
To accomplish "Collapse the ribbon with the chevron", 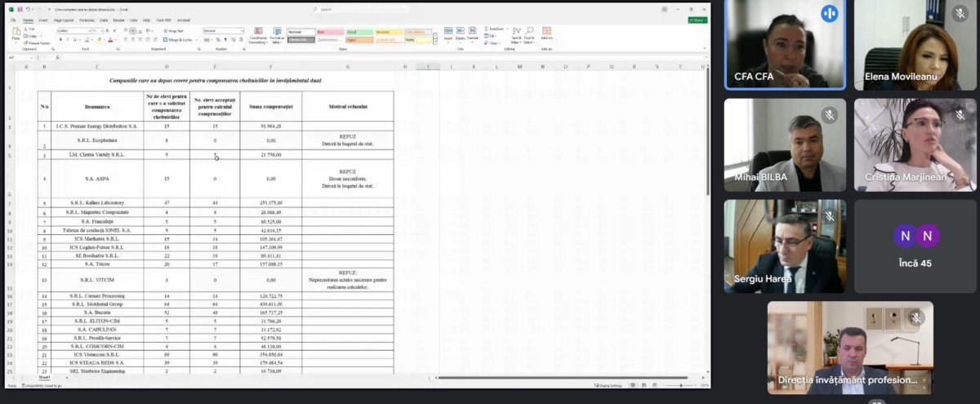I will [705, 47].
